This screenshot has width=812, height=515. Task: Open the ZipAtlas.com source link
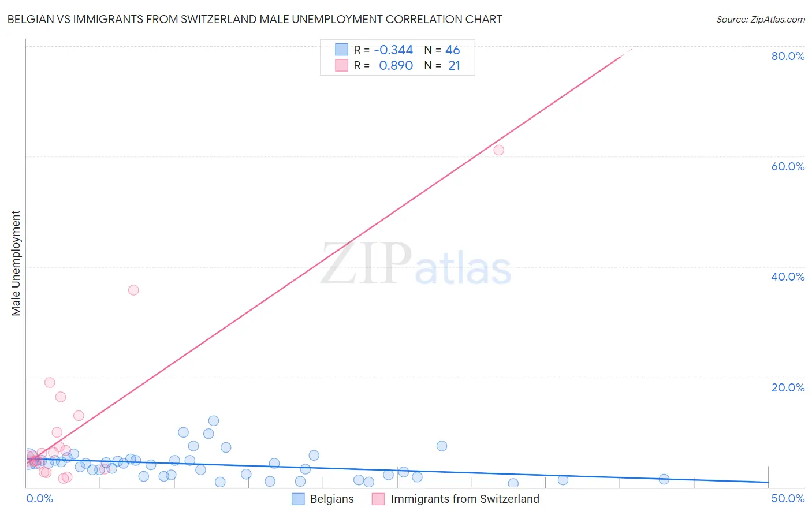(x=761, y=20)
